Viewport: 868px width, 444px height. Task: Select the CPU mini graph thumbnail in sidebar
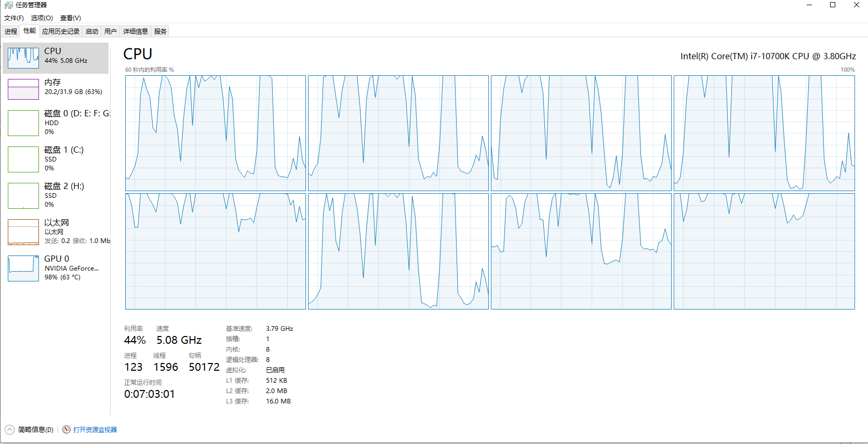23,58
